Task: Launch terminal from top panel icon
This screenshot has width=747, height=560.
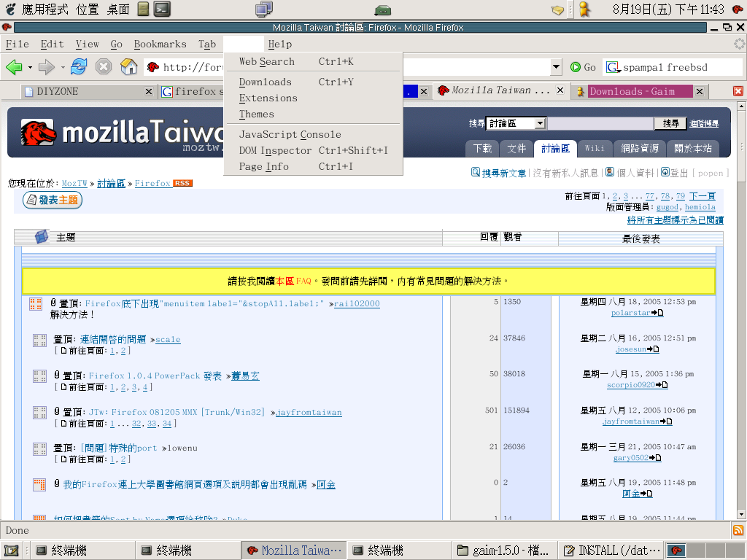Action: coord(163,9)
